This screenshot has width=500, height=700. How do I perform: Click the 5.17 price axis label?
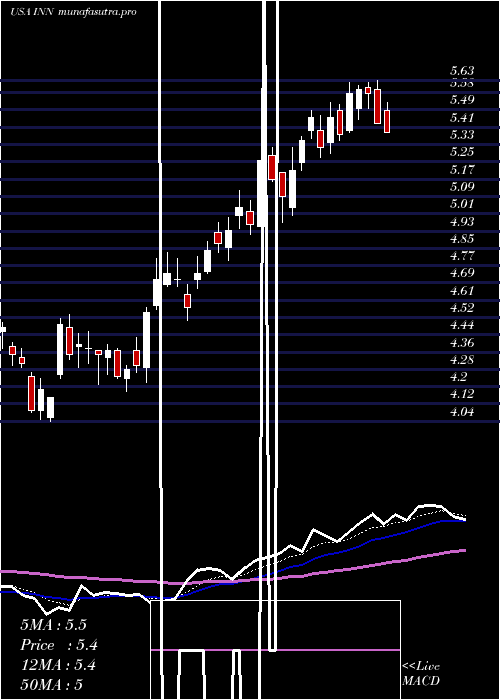click(462, 169)
